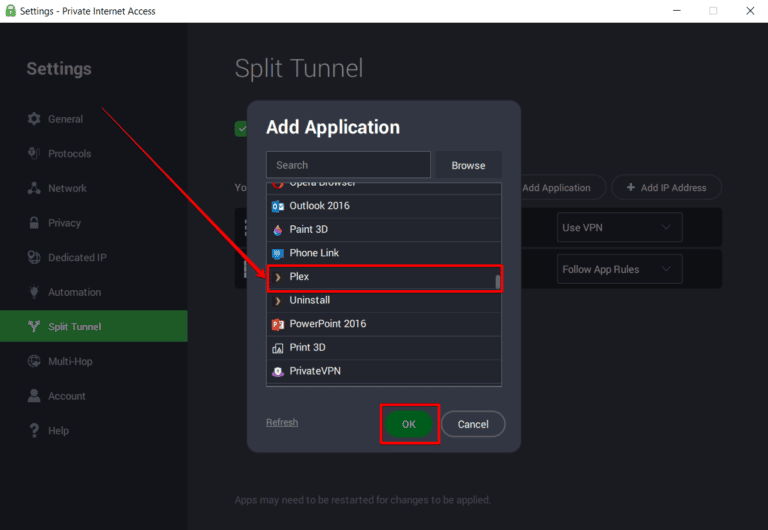The image size is (768, 530).
Task: Click the Account person icon
Action: [x=34, y=396]
